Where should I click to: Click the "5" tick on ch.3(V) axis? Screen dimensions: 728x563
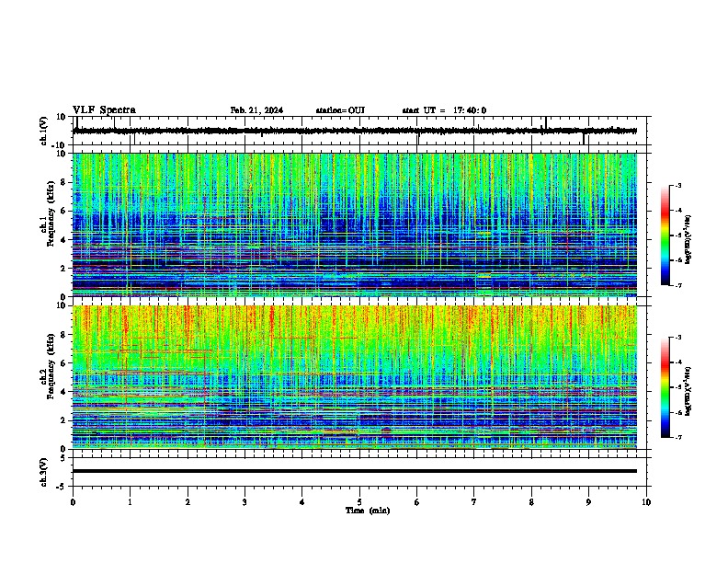[63, 458]
